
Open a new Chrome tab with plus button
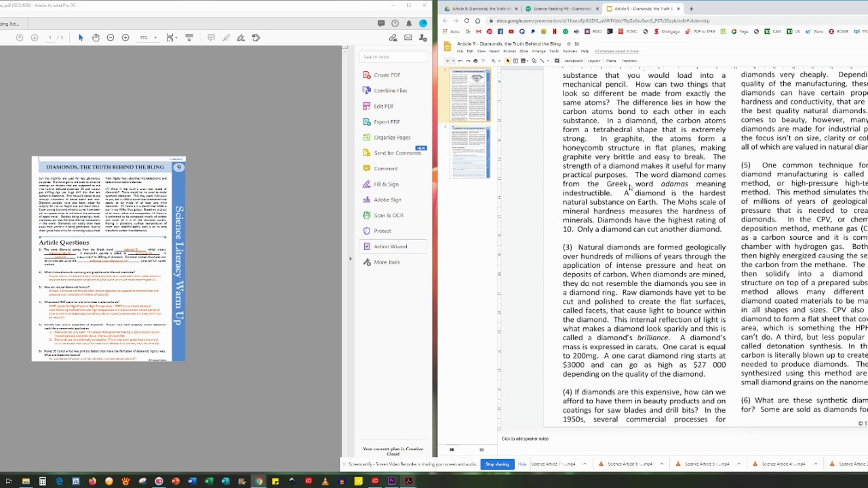[690, 9]
